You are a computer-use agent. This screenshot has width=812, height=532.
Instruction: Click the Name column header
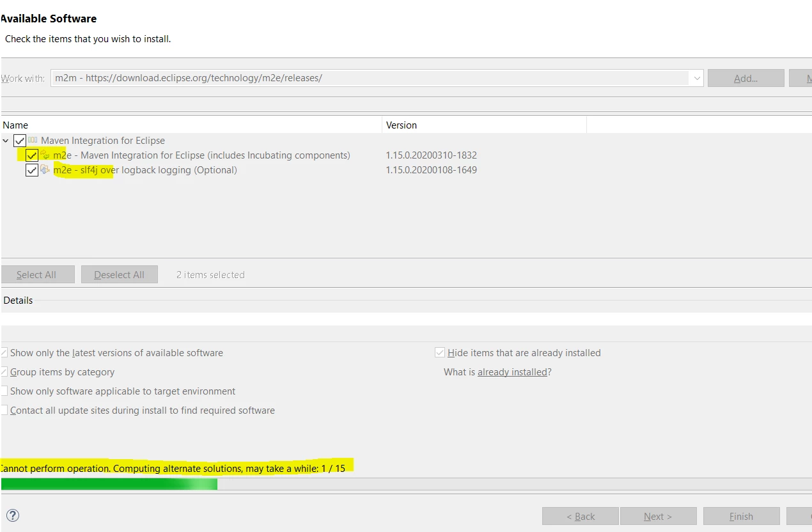(191, 125)
